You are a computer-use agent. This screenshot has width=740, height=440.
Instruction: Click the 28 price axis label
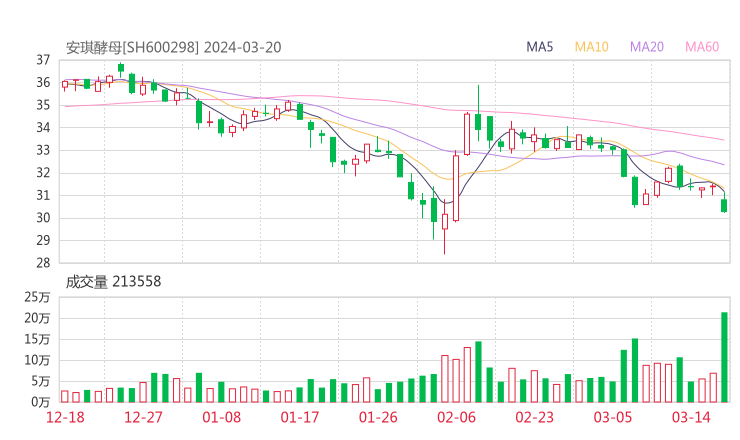[x=43, y=263]
